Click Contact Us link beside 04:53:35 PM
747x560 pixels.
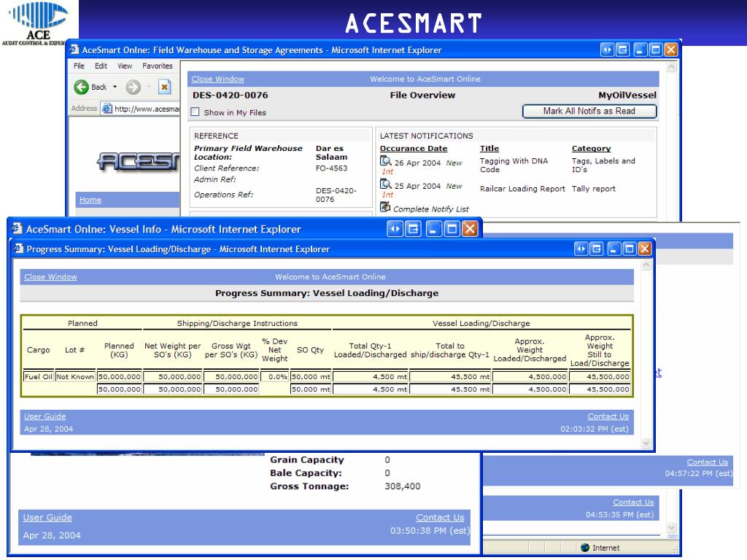click(633, 502)
